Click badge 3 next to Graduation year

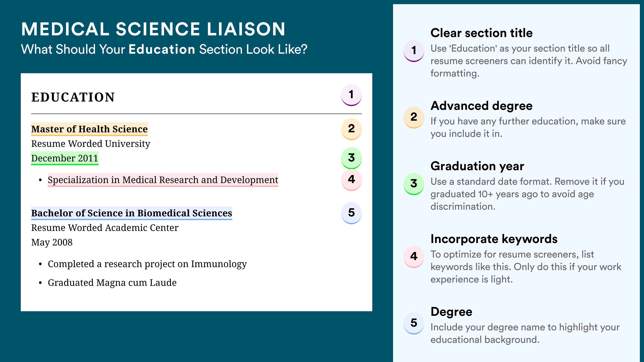[413, 184]
